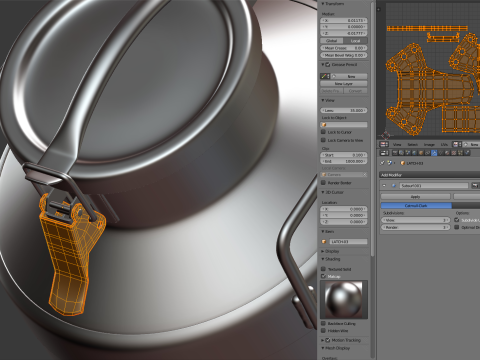Expand the Motion Tracking panel triangle
480x360 pixels.
[x=322, y=340]
